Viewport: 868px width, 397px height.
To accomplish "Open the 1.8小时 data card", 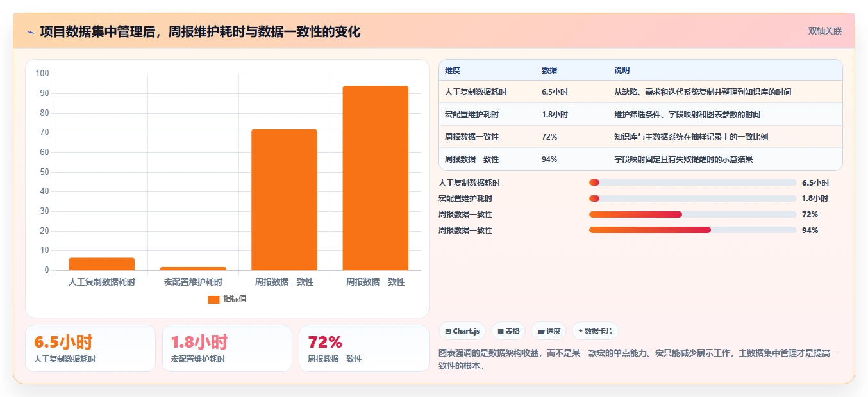I will click(x=227, y=348).
